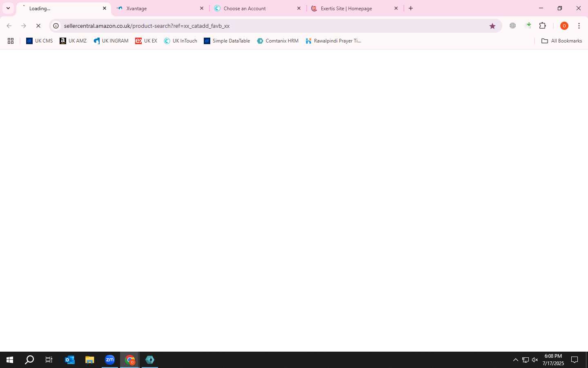Open the globe extension icon
Image resolution: width=588 pixels, height=368 pixels.
tap(512, 26)
